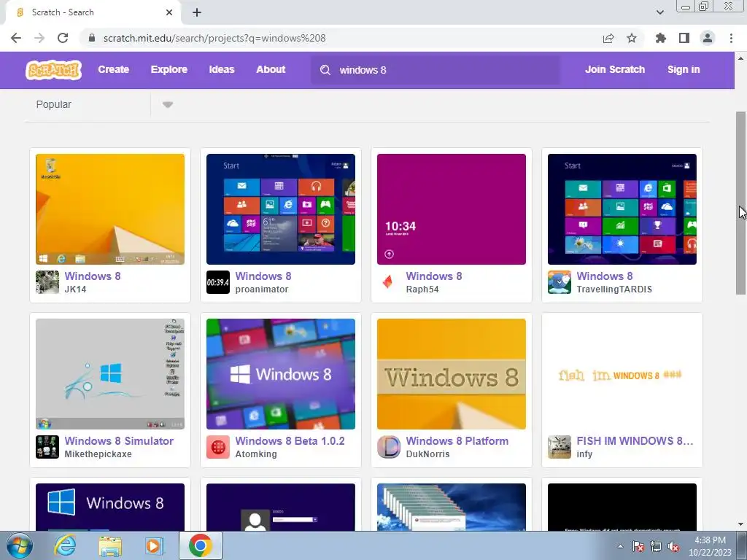Click Atomking's red avatar icon
Image resolution: width=747 pixels, height=560 pixels.
217,447
